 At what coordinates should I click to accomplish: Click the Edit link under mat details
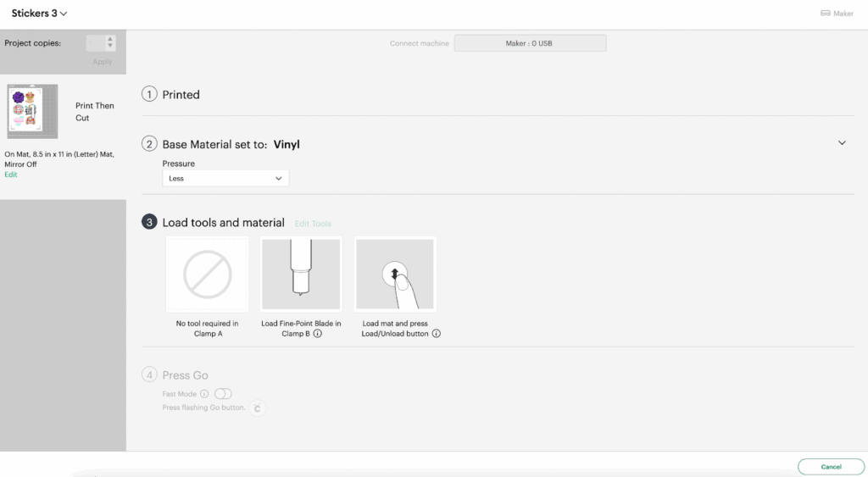pos(11,175)
